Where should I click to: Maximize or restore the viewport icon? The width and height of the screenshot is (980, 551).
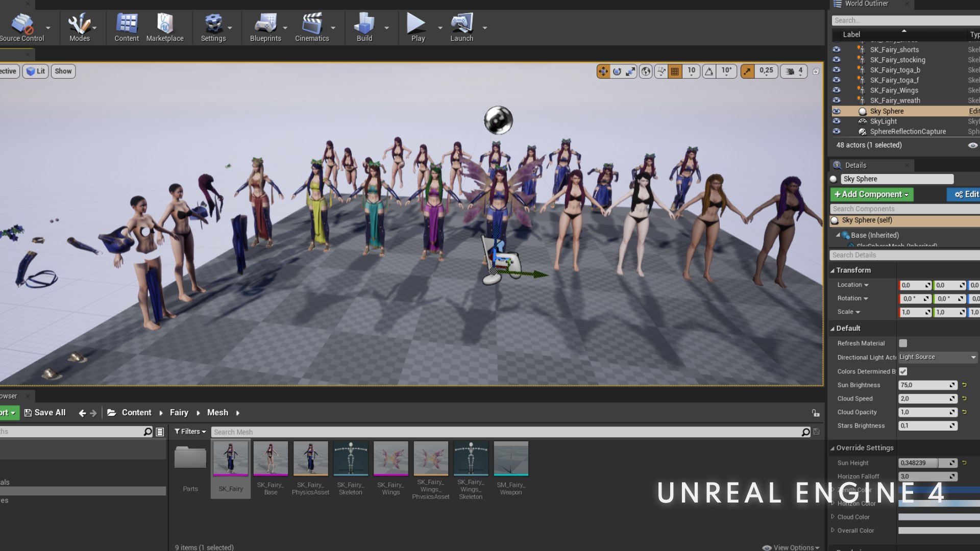pos(816,71)
